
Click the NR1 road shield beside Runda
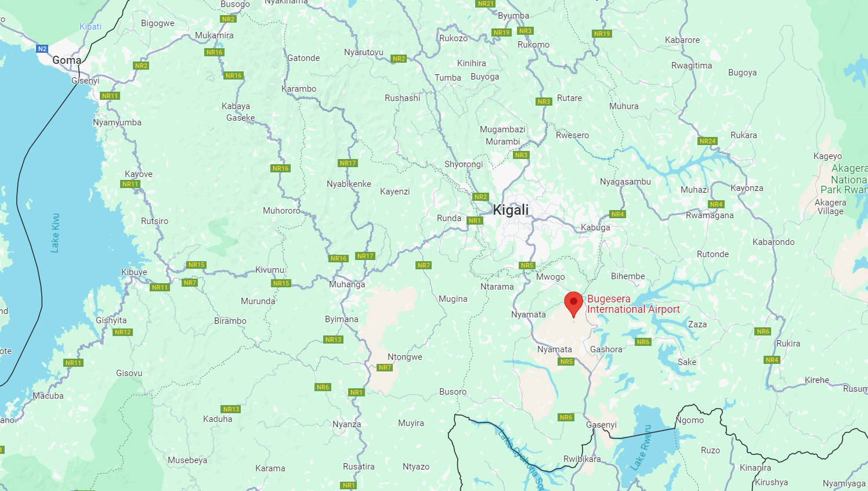475,221
